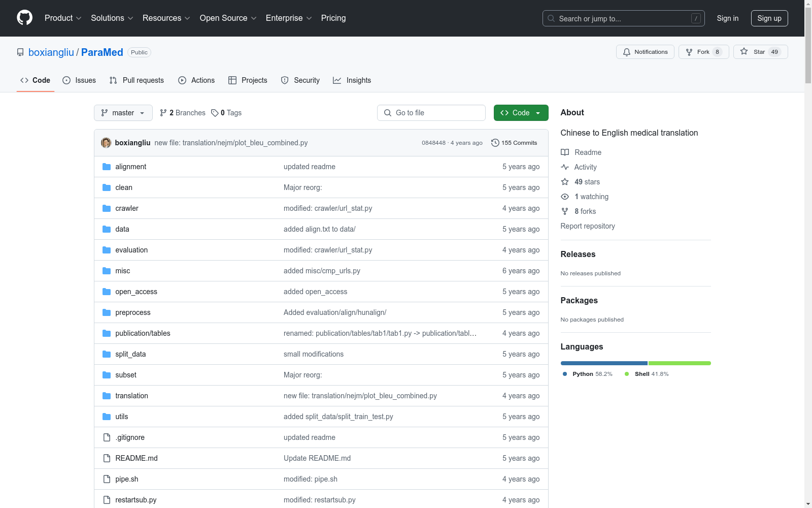Image resolution: width=812 pixels, height=508 pixels.
Task: Open the 'added open_access' commit message
Action: click(316, 292)
